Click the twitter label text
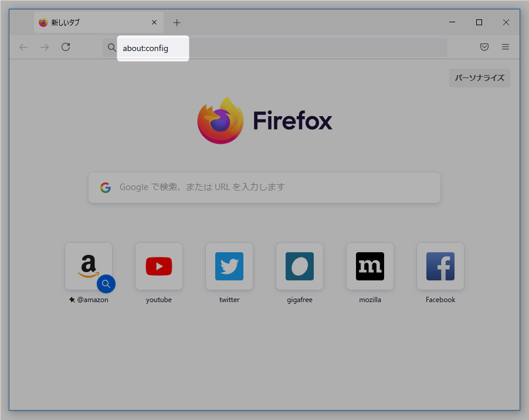Viewport: 529px width, 420px height. click(x=229, y=300)
